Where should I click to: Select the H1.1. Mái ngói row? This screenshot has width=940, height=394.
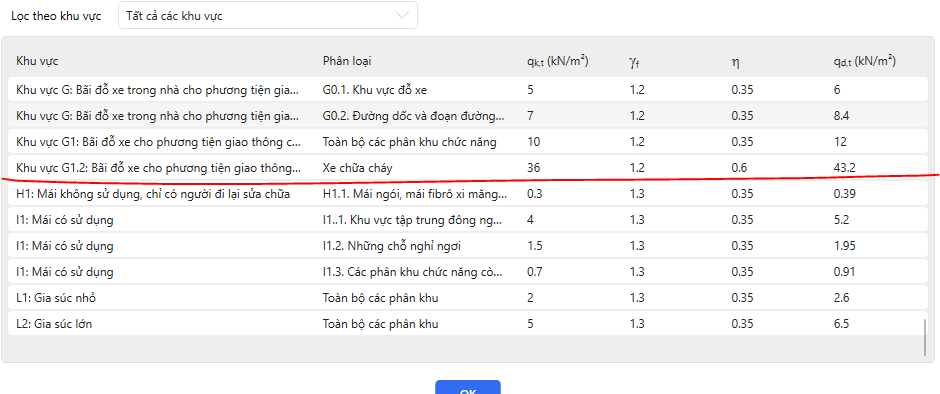(x=468, y=194)
